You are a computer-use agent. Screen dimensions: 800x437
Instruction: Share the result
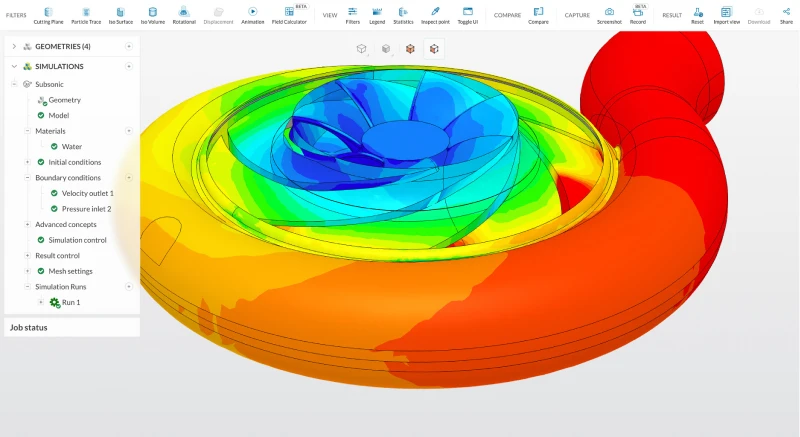(x=786, y=16)
